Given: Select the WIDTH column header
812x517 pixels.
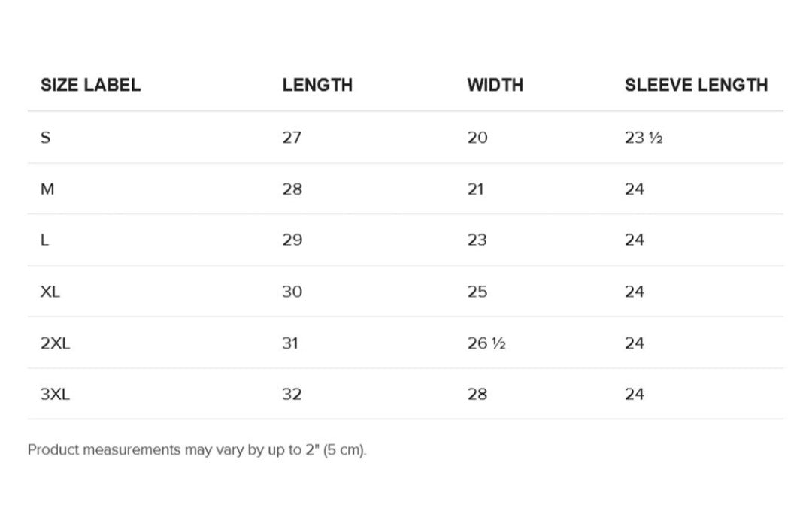Looking at the screenshot, I should coord(495,85).
